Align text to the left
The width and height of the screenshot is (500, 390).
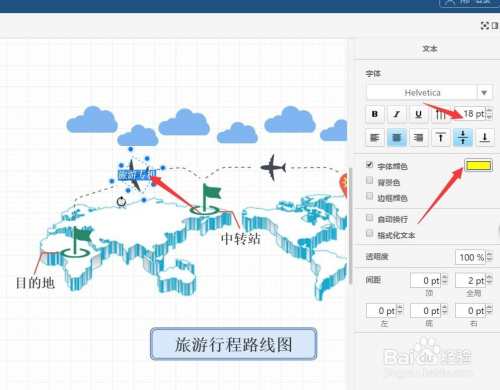tap(375, 137)
